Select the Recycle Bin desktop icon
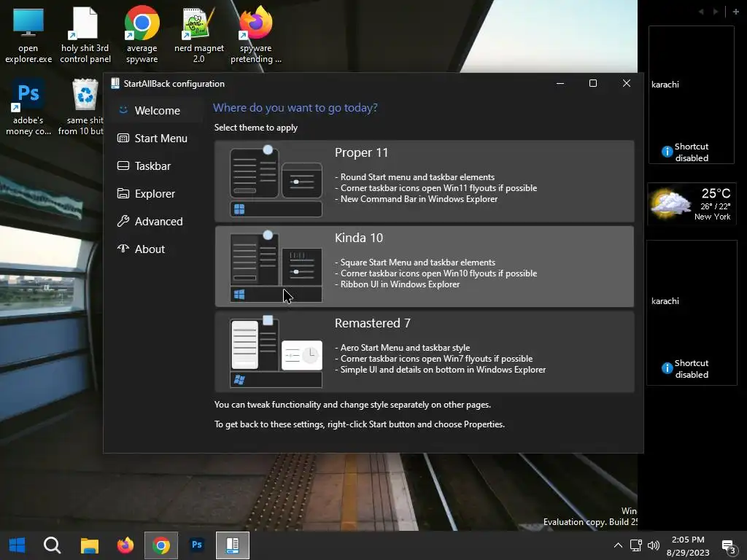The image size is (747, 560). tap(83, 108)
